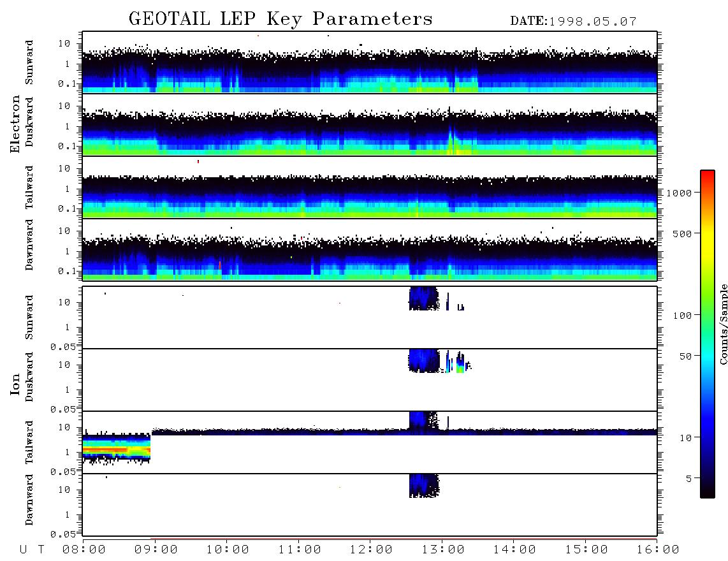Select the Ion "Duskward" panel label
Screen dimensions: 728x561
pos(29,377)
